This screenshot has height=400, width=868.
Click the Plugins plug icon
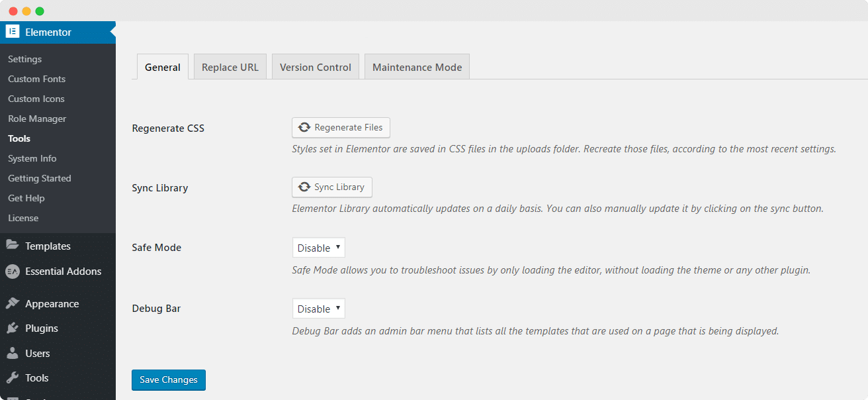click(x=12, y=328)
